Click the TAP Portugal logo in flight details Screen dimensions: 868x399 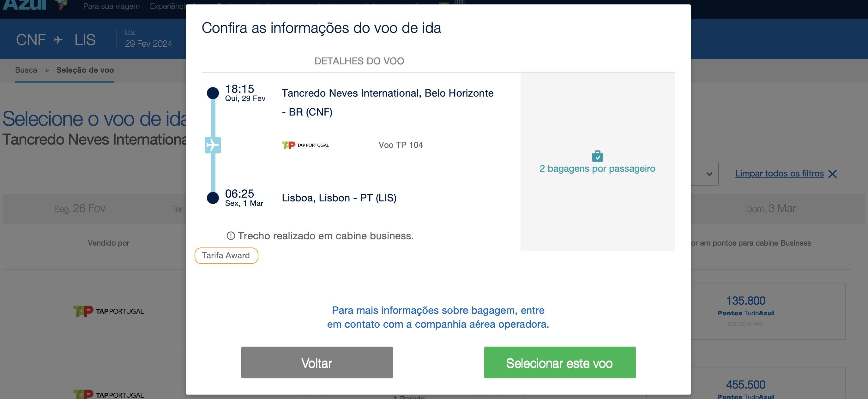[305, 145]
